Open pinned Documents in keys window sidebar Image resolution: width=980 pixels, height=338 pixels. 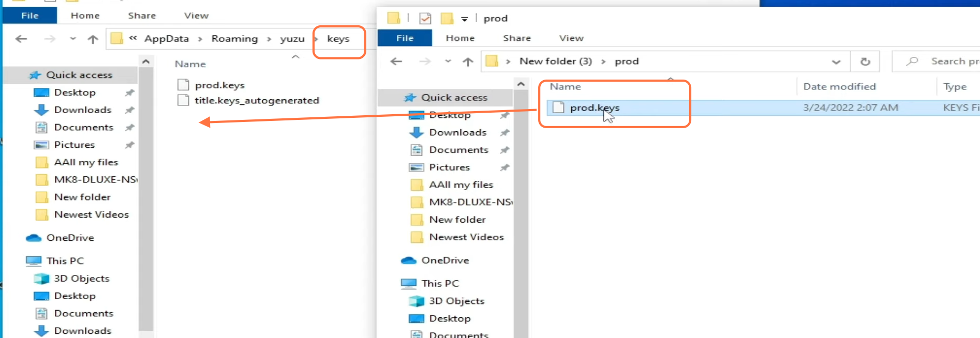click(x=83, y=128)
